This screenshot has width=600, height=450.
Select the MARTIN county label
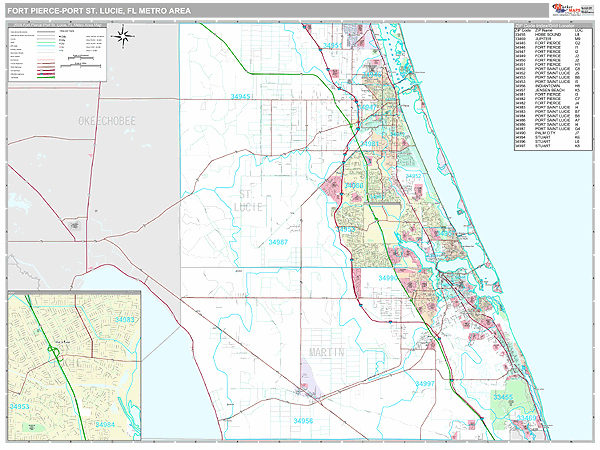pos(326,353)
